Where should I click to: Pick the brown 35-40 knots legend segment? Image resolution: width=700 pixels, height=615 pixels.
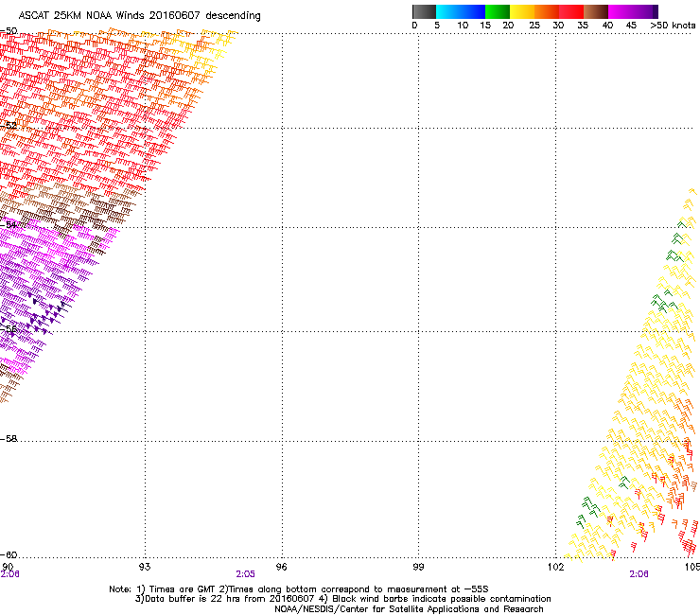click(x=596, y=11)
